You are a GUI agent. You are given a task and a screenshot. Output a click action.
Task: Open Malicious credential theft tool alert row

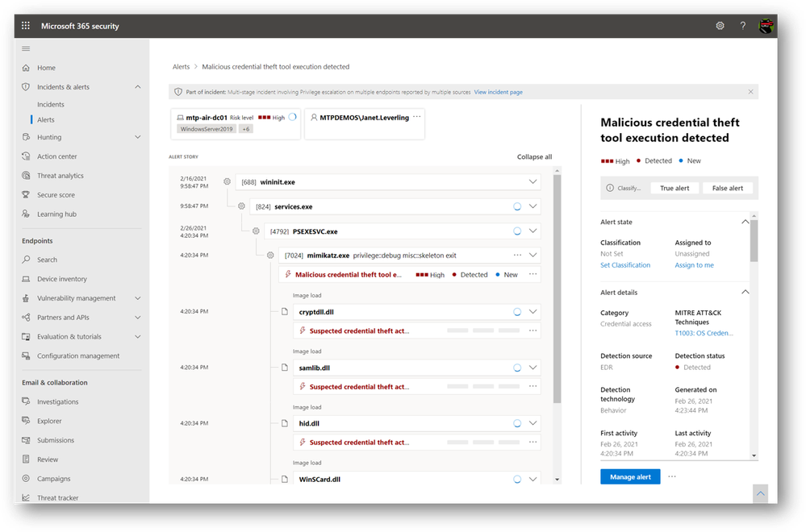pos(410,275)
